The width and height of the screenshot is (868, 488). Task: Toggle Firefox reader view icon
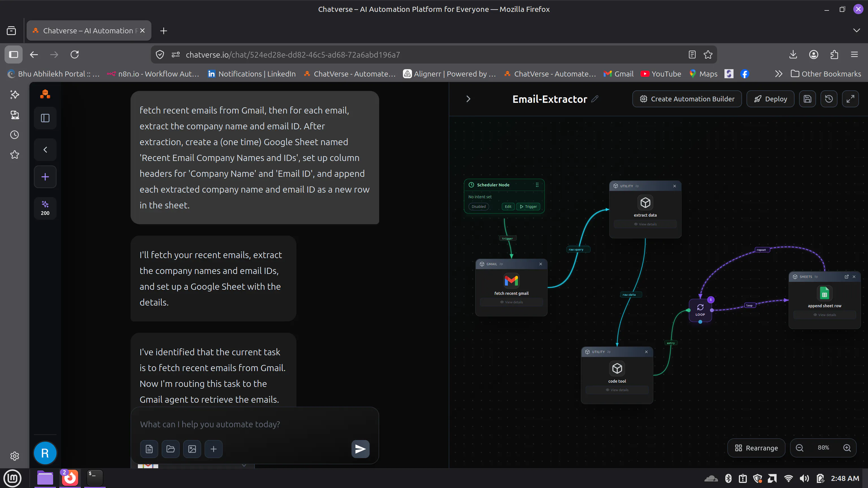[x=692, y=55]
